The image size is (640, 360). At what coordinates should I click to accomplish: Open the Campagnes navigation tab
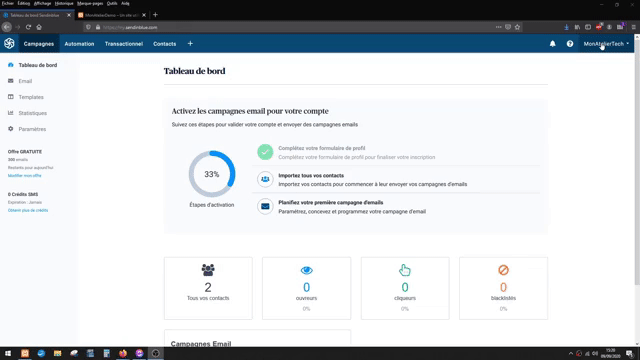pyautogui.click(x=39, y=44)
